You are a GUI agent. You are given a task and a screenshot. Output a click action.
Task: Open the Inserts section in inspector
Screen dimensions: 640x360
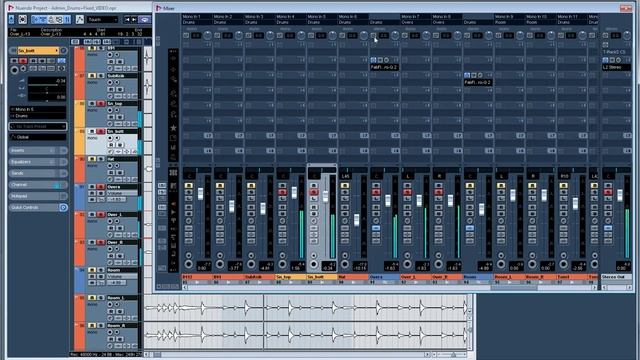pyautogui.click(x=38, y=151)
